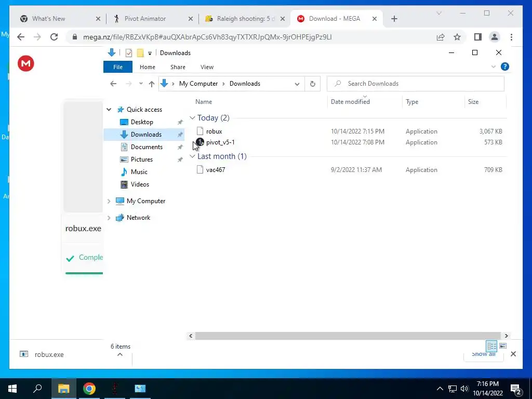Click the horizontal scrollbar in file list
This screenshot has height=399, width=532.
(348, 336)
